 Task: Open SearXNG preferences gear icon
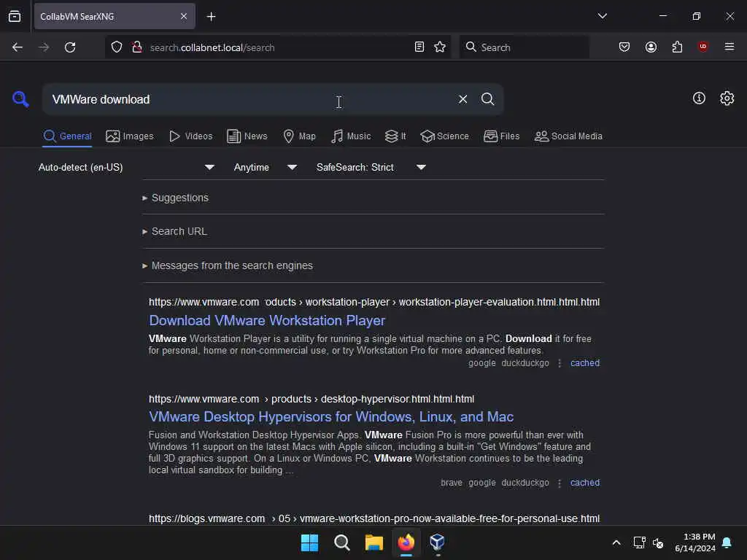tap(727, 98)
